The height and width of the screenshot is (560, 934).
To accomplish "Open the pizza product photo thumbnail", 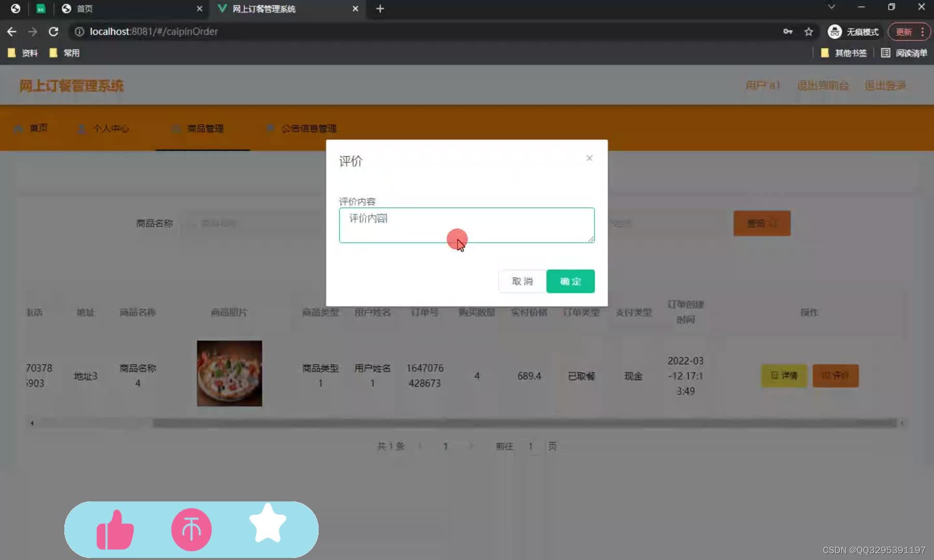I will (229, 373).
